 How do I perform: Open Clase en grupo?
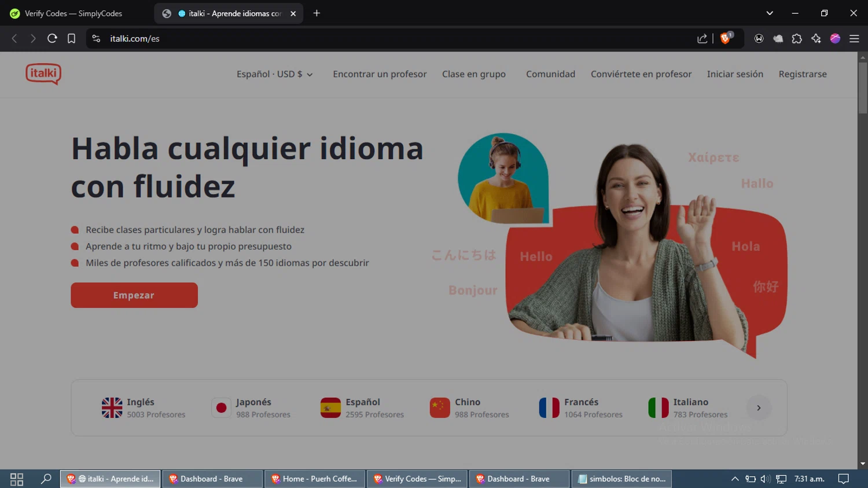[474, 74]
